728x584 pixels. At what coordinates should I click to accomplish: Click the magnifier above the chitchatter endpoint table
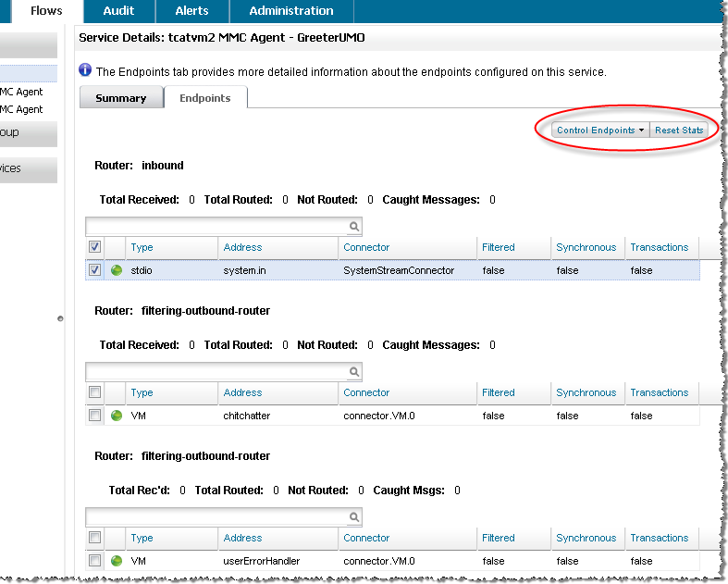[353, 372]
